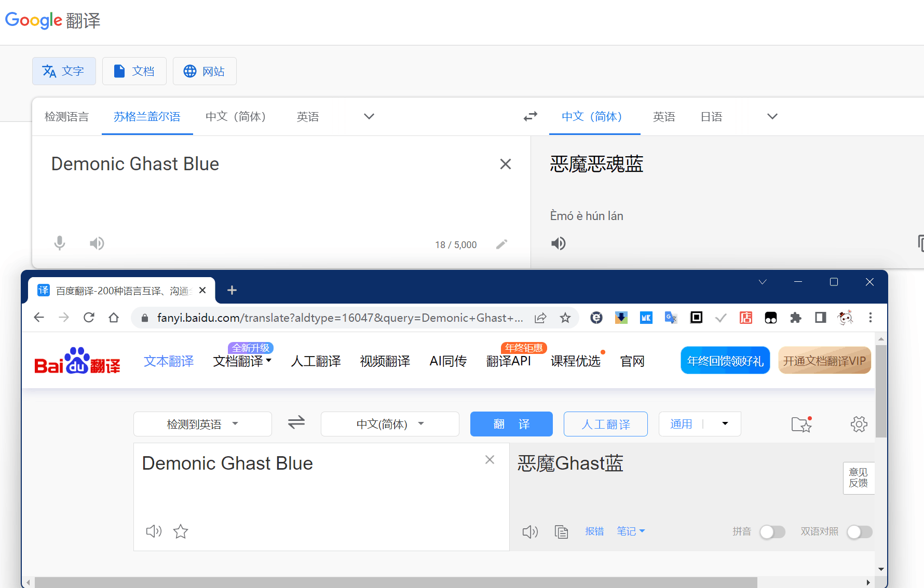Select the 文字 text mode tab
Viewport: 924px width, 588px height.
64,71
